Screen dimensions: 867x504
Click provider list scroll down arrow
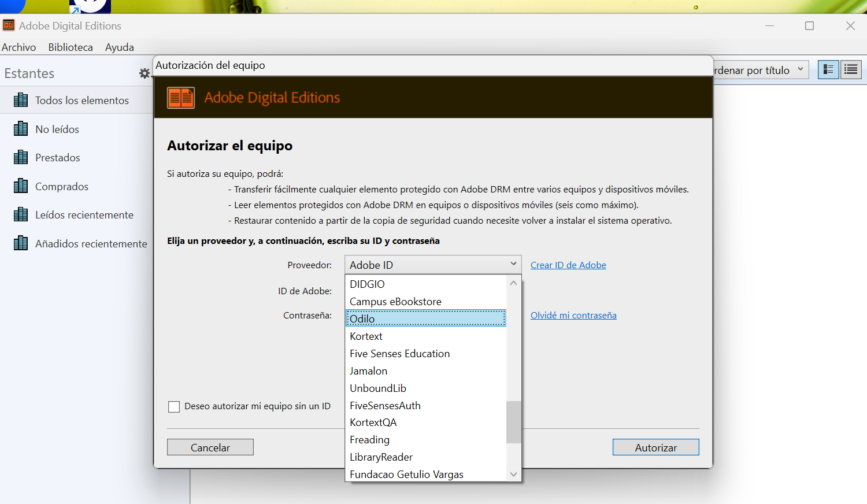pos(513,474)
